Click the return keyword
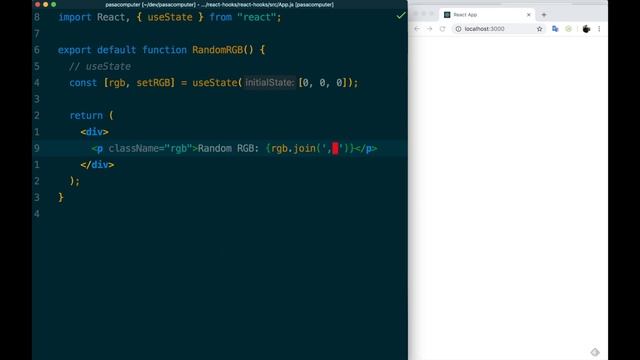This screenshot has width=640, height=360. tap(86, 116)
